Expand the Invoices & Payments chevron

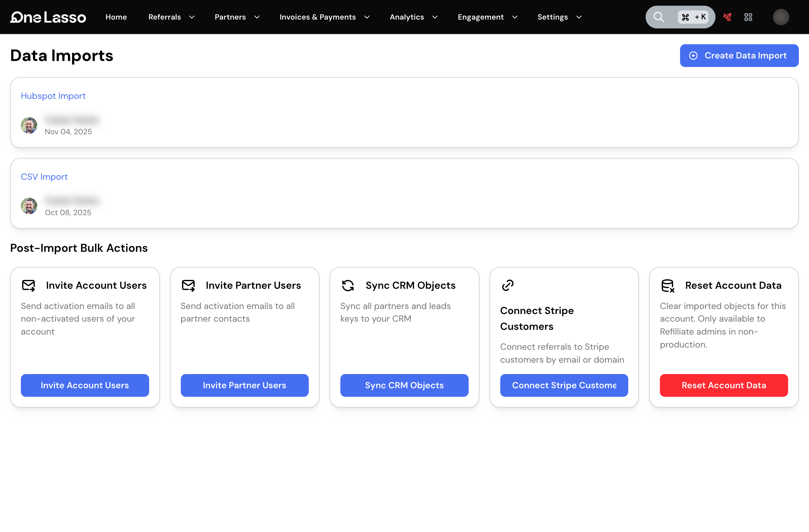tap(367, 17)
